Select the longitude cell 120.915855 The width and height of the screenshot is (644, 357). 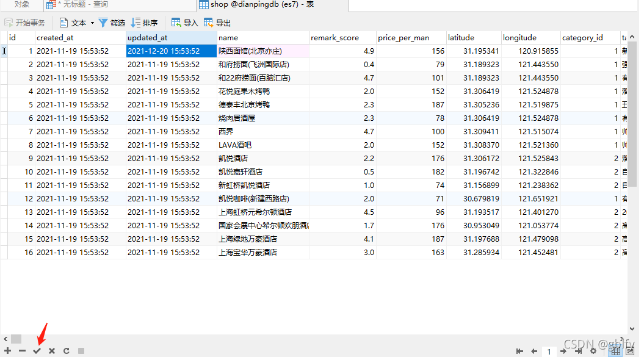coord(530,51)
